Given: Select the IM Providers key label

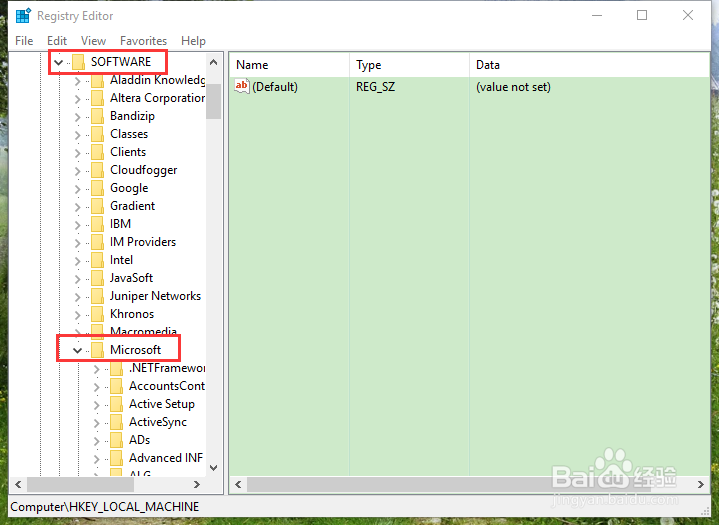Looking at the screenshot, I should [x=143, y=242].
